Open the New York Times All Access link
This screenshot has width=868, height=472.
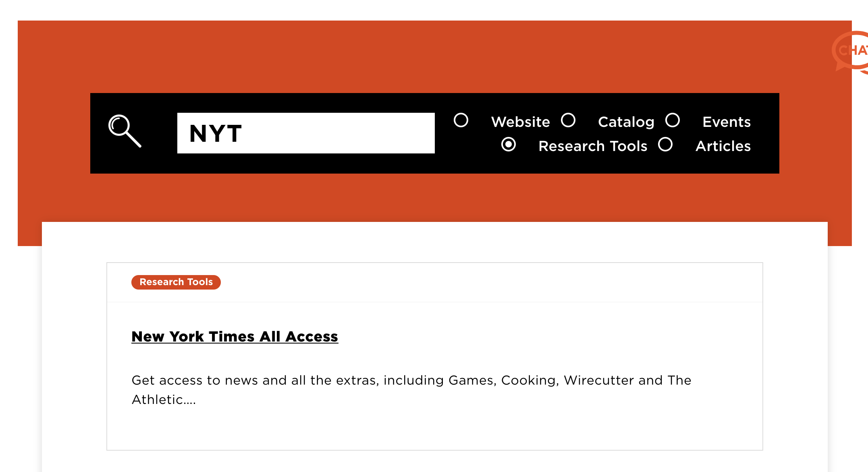(235, 337)
